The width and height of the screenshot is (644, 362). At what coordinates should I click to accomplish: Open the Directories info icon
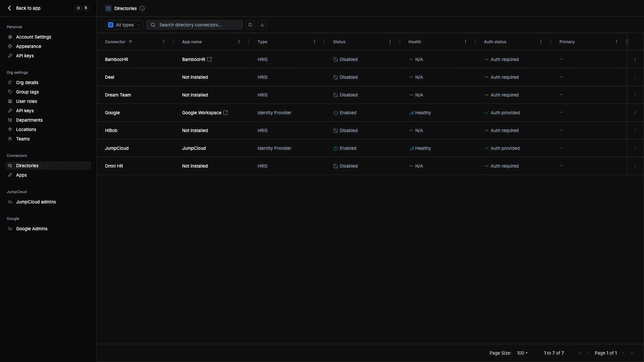click(x=142, y=8)
